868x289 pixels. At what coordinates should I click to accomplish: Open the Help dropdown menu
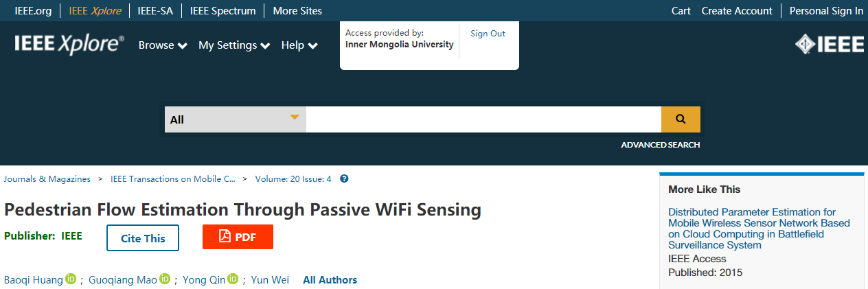pos(299,45)
